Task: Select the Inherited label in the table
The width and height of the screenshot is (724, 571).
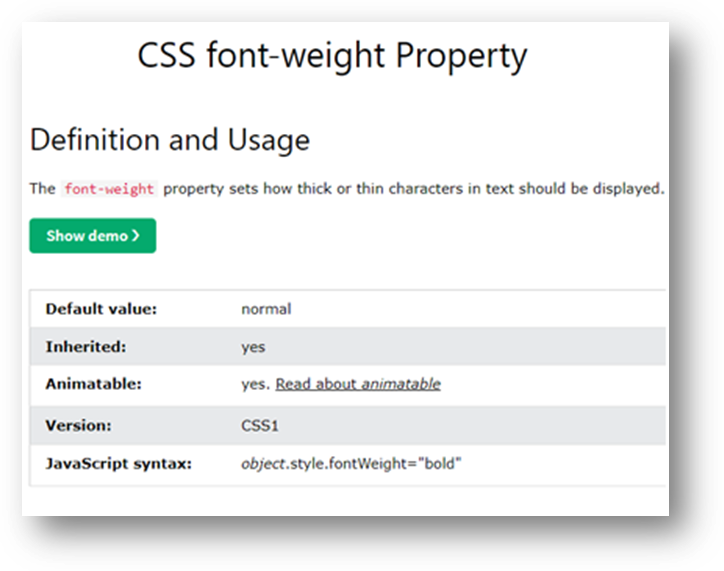Action: (x=85, y=347)
